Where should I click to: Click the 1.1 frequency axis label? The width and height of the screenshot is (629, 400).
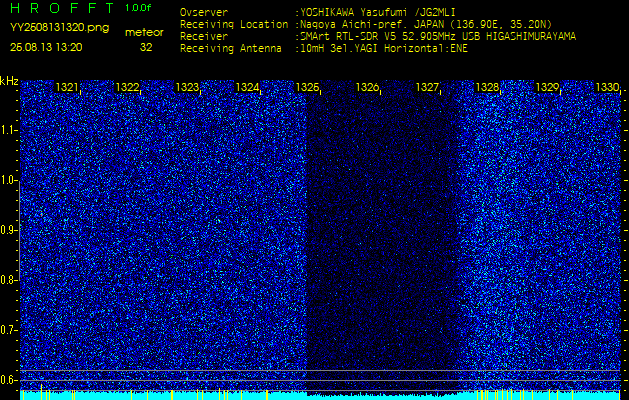[9, 130]
